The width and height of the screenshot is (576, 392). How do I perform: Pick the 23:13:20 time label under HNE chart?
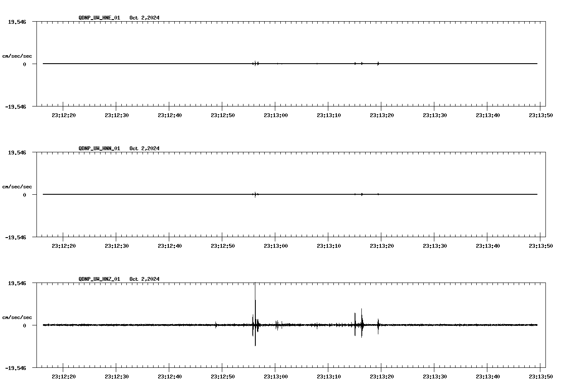382,115
